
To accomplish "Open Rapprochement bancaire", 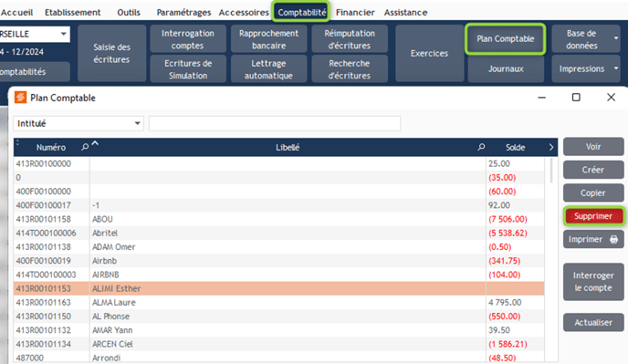I will [268, 39].
